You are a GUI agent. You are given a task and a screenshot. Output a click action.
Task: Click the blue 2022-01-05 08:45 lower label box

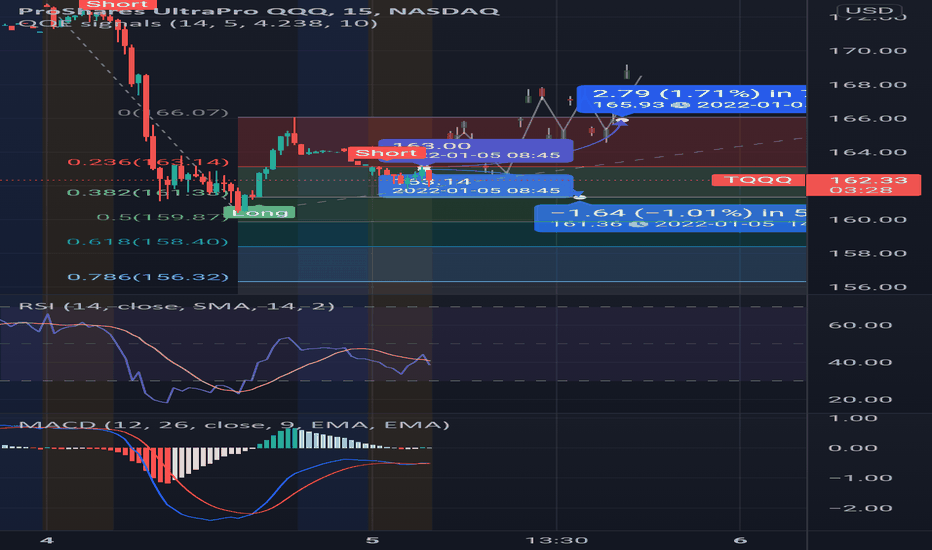pos(476,186)
